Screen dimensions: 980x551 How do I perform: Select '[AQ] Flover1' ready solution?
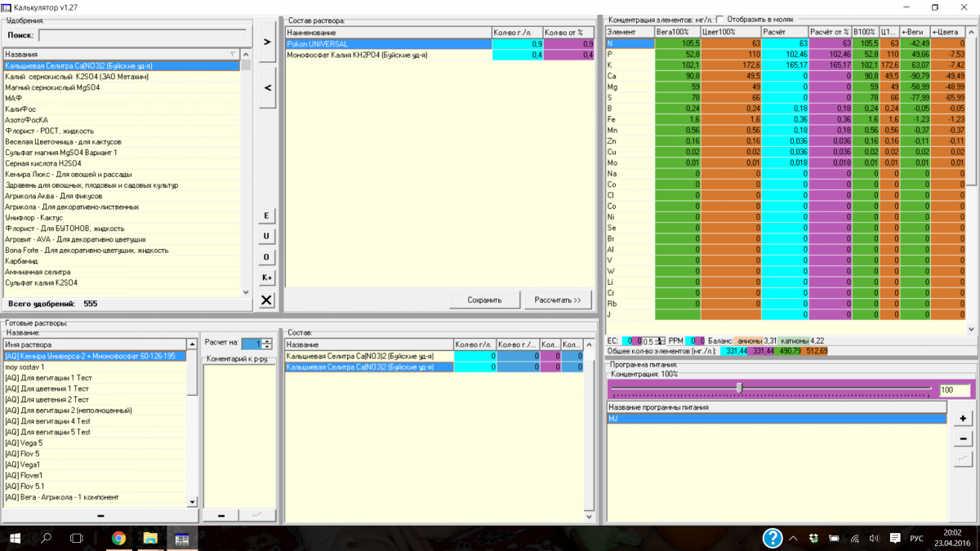tap(95, 475)
